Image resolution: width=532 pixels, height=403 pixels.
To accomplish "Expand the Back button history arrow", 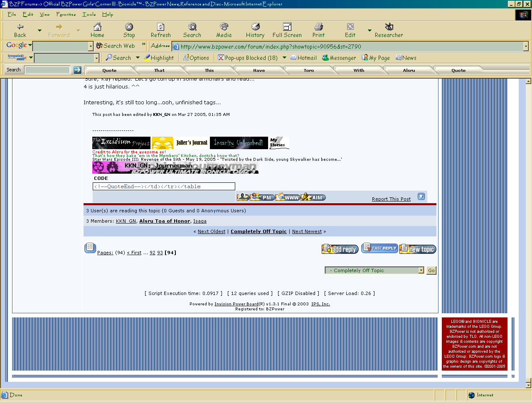I will [x=39, y=30].
